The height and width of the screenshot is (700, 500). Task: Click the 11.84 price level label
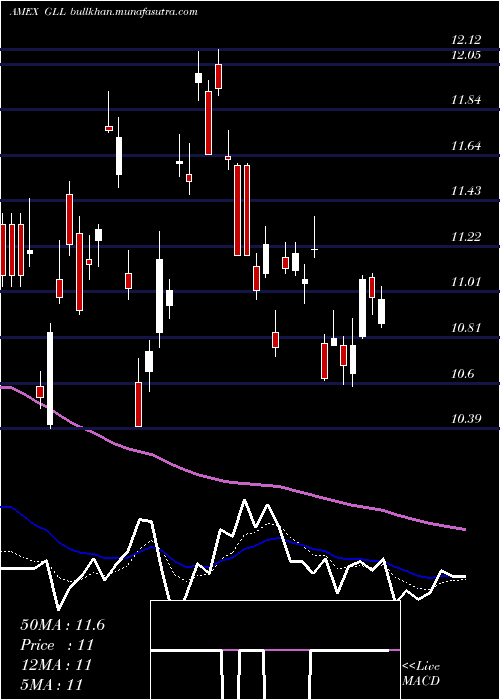tap(466, 100)
